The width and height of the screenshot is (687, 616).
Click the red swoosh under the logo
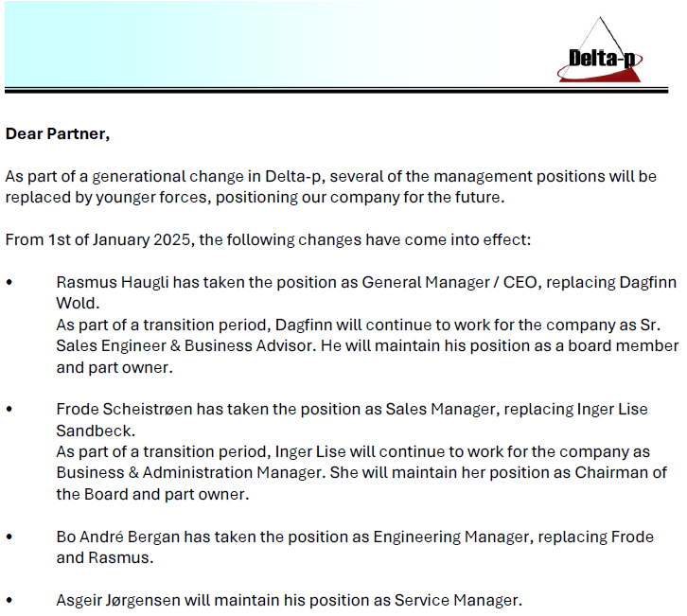(598, 75)
